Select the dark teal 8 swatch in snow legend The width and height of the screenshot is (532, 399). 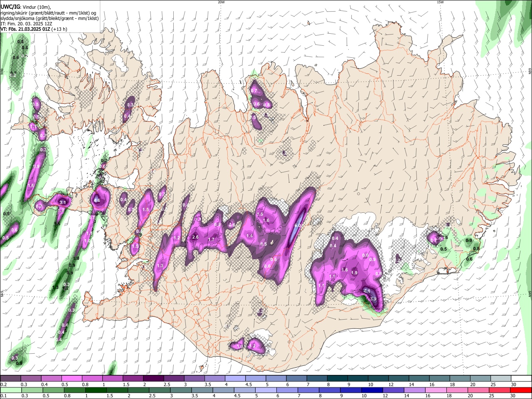(x=337, y=378)
